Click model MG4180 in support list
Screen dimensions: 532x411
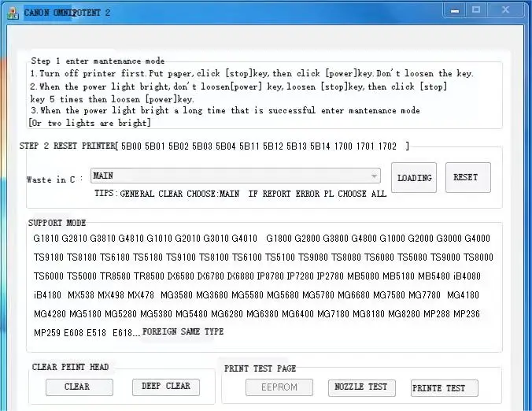(463, 295)
